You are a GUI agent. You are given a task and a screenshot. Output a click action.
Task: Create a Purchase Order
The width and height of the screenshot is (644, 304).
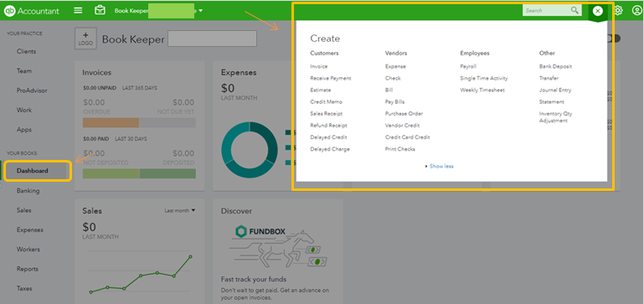pos(404,114)
